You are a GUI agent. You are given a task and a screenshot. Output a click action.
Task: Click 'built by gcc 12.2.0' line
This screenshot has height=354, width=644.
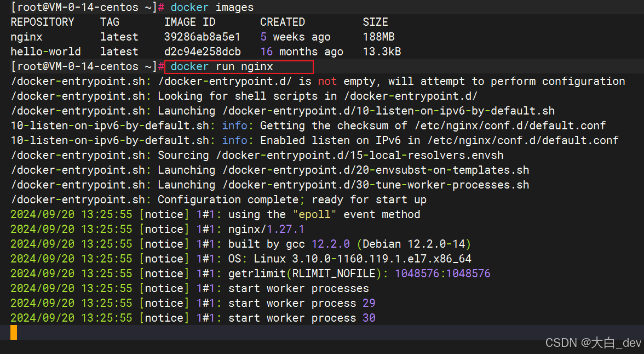241,244
